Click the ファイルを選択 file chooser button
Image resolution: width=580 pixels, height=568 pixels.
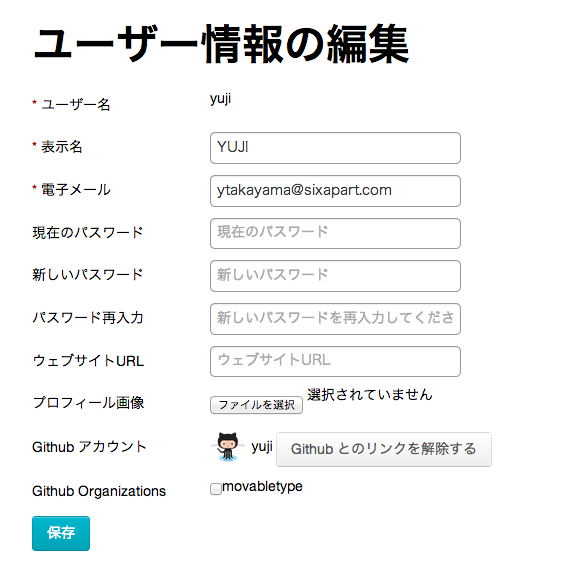256,405
